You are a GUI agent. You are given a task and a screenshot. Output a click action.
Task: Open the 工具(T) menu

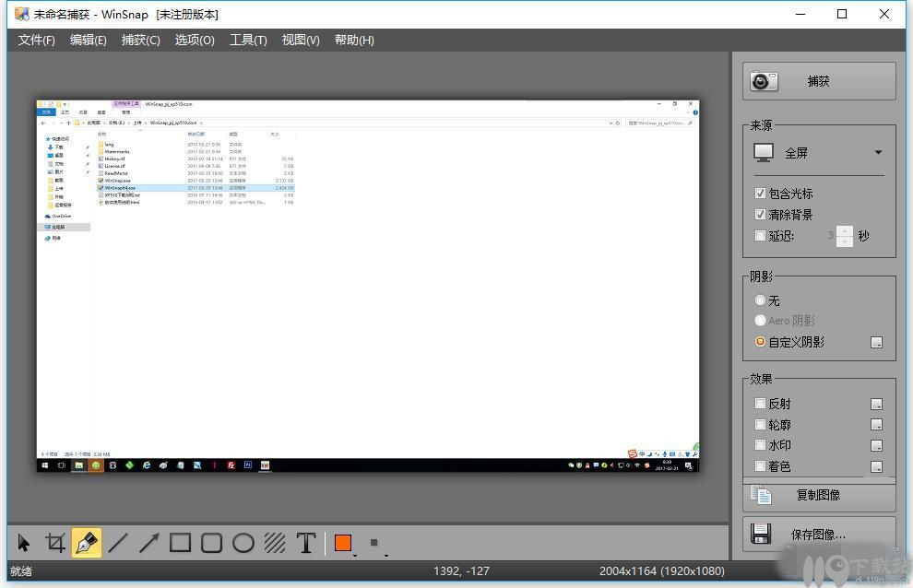248,41
